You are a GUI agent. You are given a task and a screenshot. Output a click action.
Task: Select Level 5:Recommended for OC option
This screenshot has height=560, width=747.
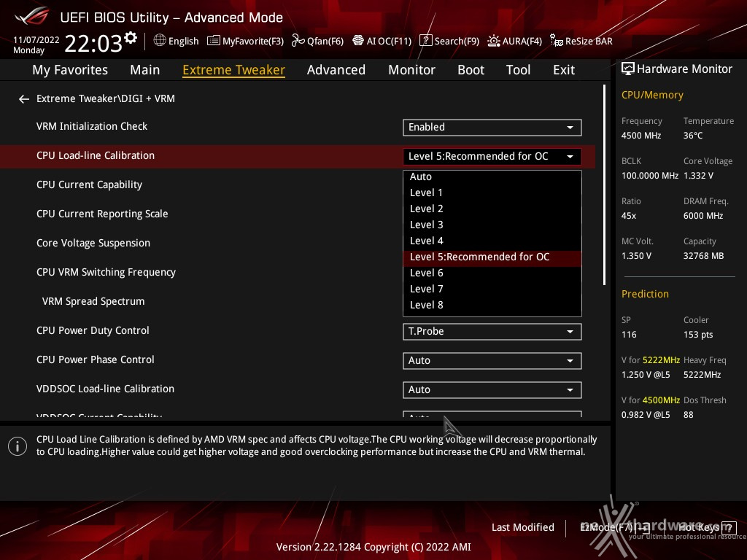click(492, 257)
